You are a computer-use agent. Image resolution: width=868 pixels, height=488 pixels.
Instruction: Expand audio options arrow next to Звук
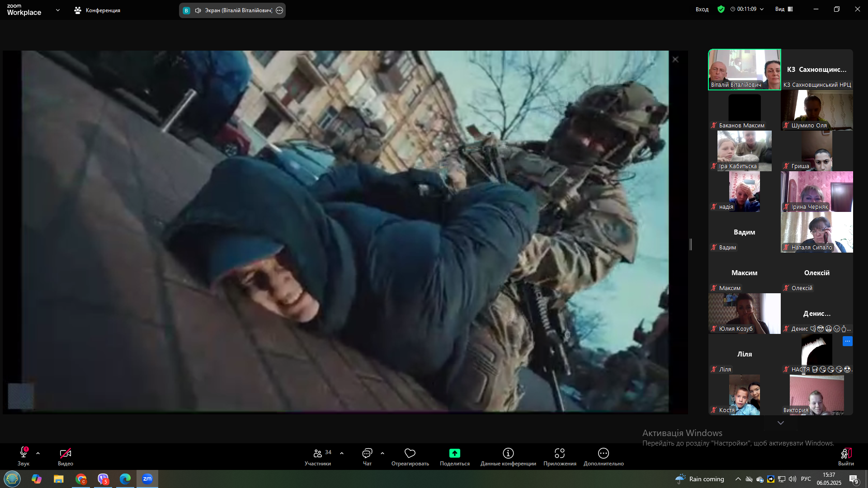(38, 453)
